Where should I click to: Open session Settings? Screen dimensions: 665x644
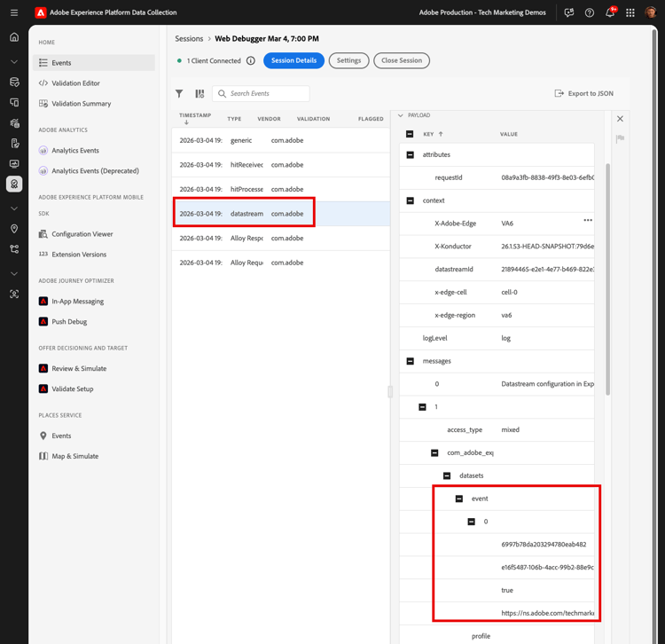(348, 60)
